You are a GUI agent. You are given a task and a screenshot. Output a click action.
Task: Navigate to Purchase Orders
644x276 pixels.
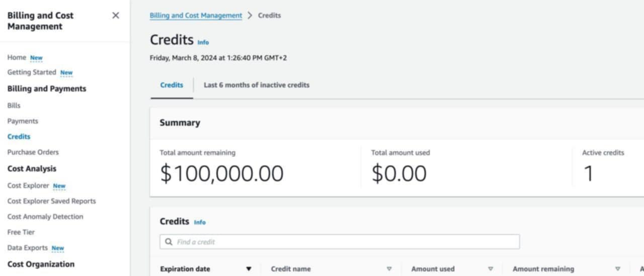tap(33, 152)
